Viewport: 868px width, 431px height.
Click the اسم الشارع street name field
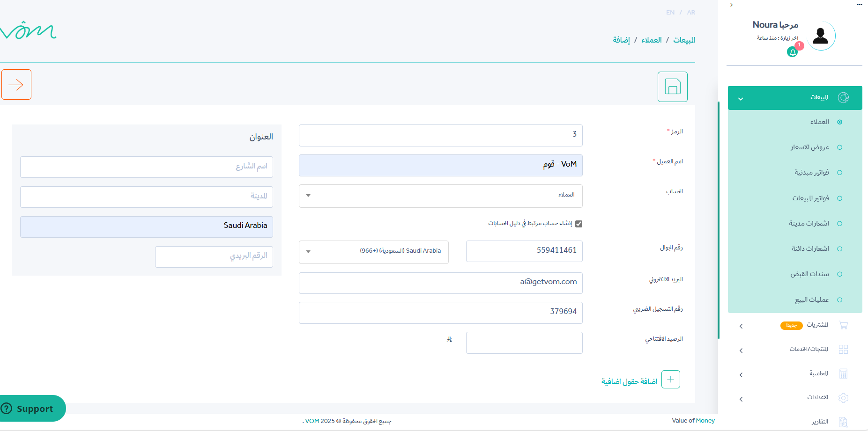tap(147, 167)
